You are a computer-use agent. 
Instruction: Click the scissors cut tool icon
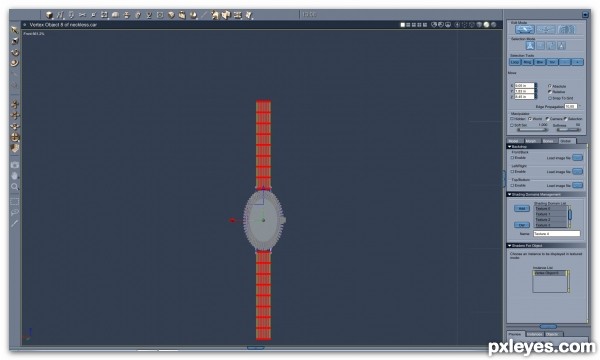pos(82,15)
